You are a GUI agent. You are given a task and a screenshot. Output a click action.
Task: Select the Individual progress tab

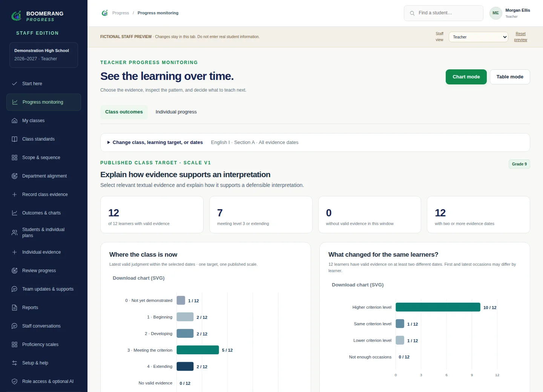coord(176,112)
